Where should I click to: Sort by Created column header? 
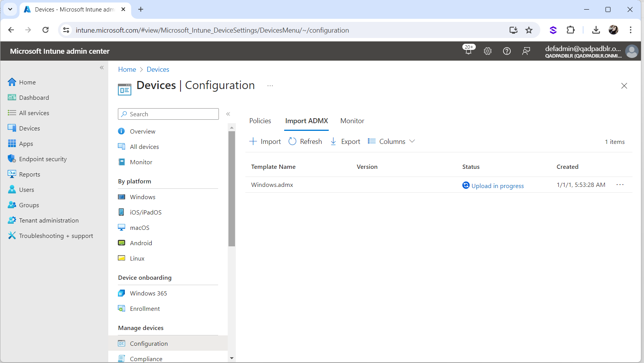567,167
